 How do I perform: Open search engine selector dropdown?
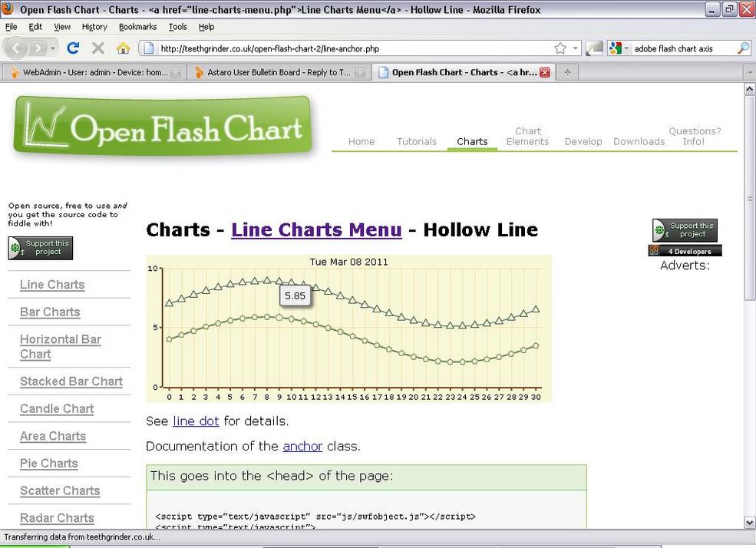pos(626,48)
